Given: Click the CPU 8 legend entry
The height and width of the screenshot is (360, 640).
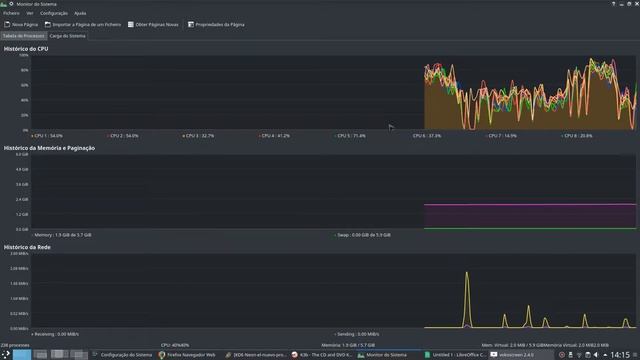Looking at the screenshot, I should click(x=577, y=136).
